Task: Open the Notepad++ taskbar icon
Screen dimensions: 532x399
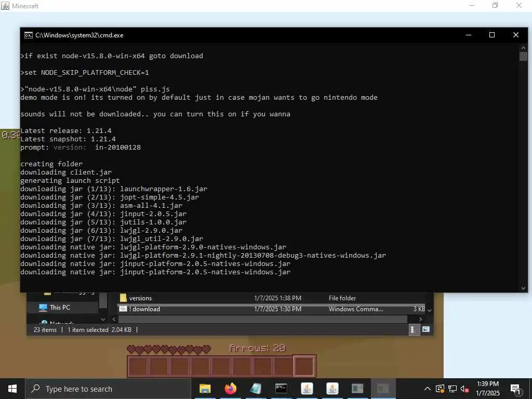Action: click(256, 389)
